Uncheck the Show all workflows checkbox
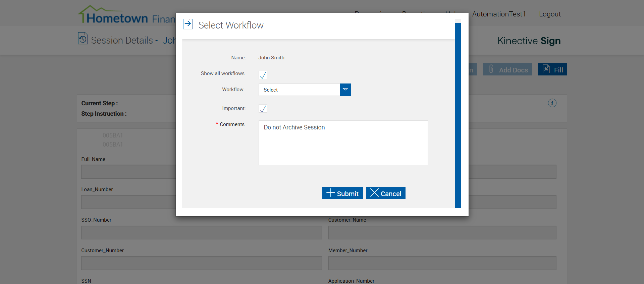Image resolution: width=644 pixels, height=284 pixels. (x=263, y=75)
